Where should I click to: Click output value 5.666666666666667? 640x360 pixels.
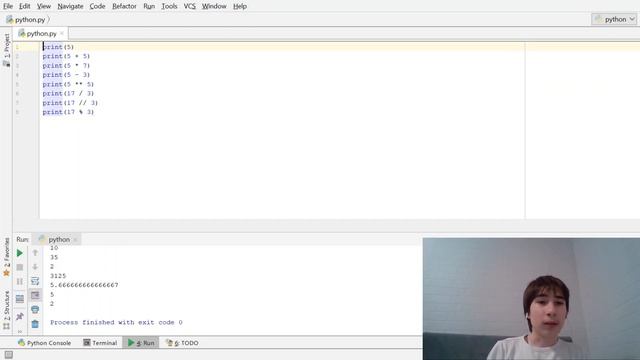pyautogui.click(x=84, y=285)
